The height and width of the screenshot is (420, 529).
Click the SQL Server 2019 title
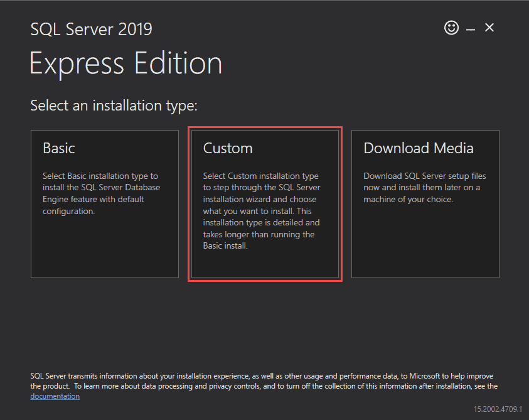(91, 29)
